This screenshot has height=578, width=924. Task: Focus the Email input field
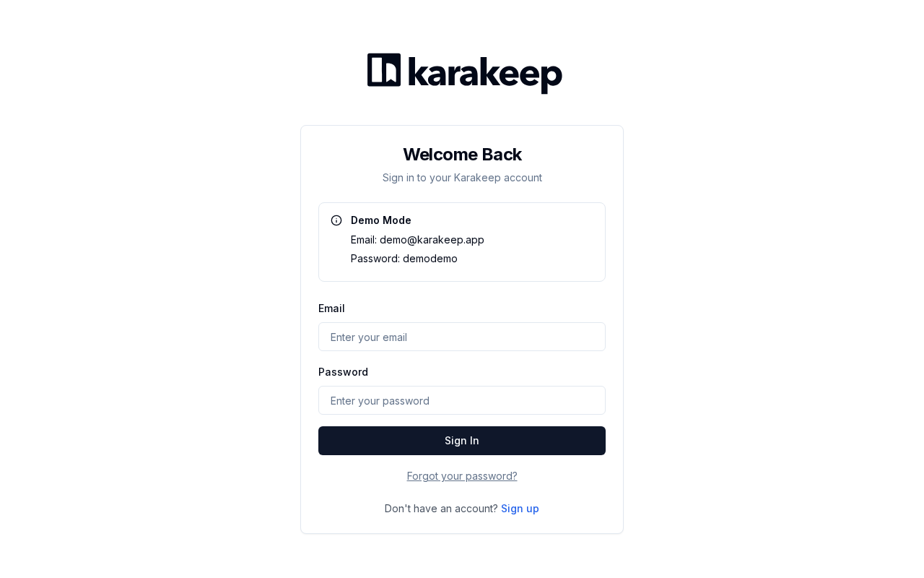pos(462,337)
